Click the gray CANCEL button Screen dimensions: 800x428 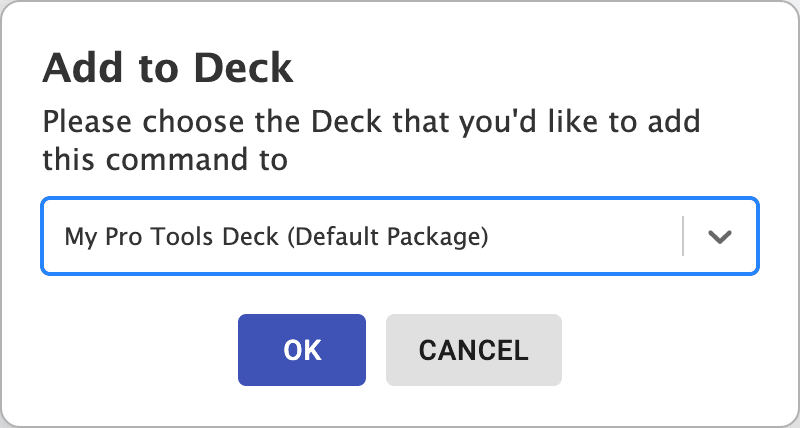click(473, 350)
